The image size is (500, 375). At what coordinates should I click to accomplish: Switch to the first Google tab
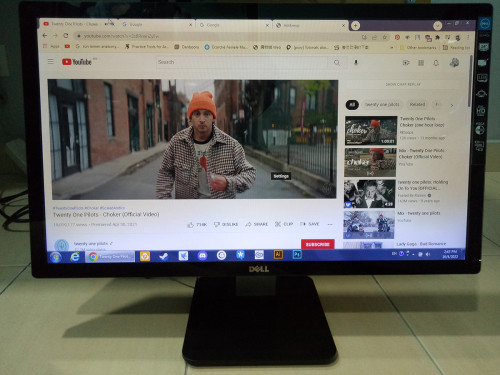coord(157,24)
